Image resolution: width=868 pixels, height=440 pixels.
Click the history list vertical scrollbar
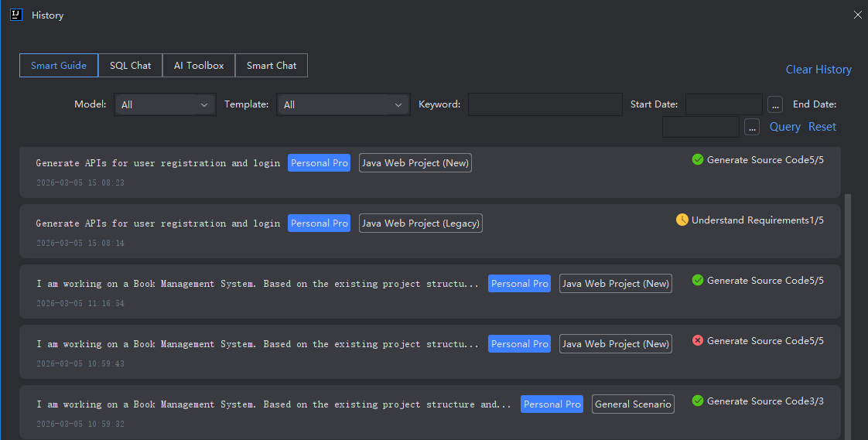(849, 309)
